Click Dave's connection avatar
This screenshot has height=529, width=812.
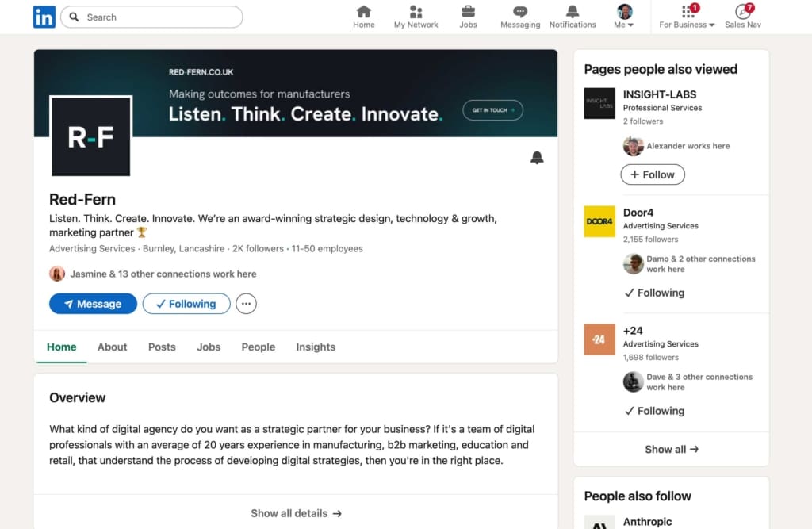tap(633, 381)
